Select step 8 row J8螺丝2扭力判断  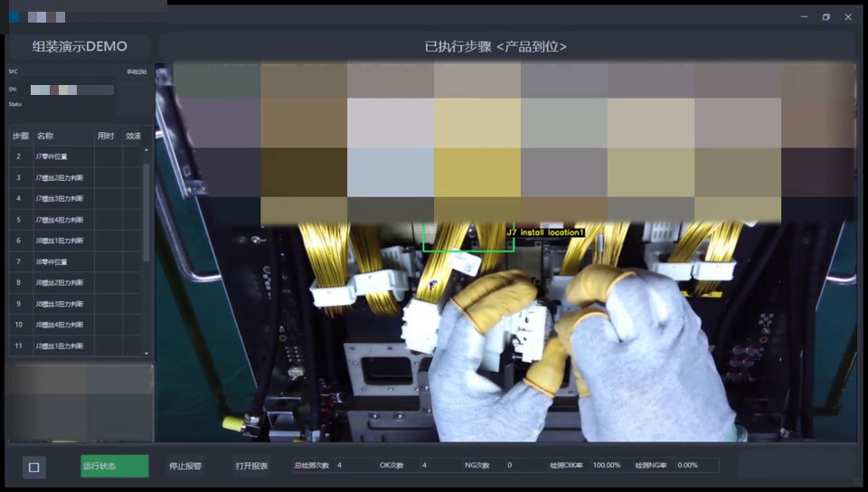[x=76, y=283]
